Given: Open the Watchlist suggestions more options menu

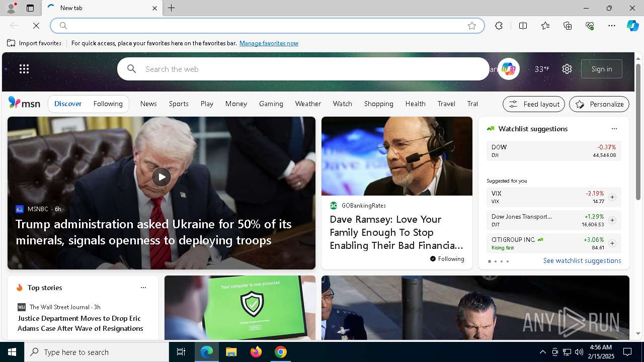Looking at the screenshot, I should (x=614, y=129).
